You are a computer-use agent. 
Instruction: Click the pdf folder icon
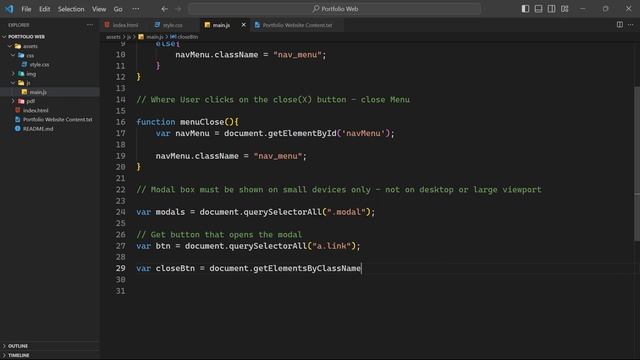[21, 101]
